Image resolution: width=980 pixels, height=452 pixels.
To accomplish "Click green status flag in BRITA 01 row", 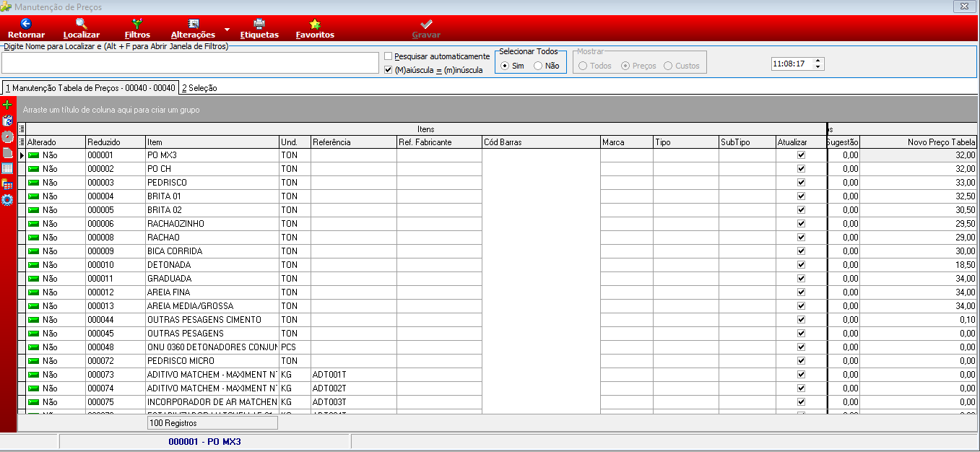I will click(x=34, y=196).
